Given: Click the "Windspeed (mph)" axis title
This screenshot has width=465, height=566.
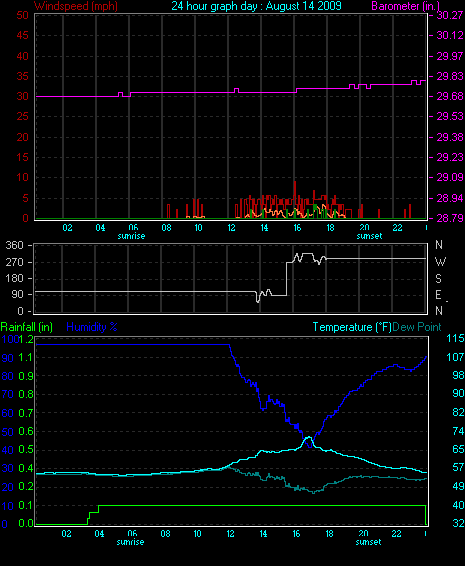Looking at the screenshot, I should click(76, 6).
